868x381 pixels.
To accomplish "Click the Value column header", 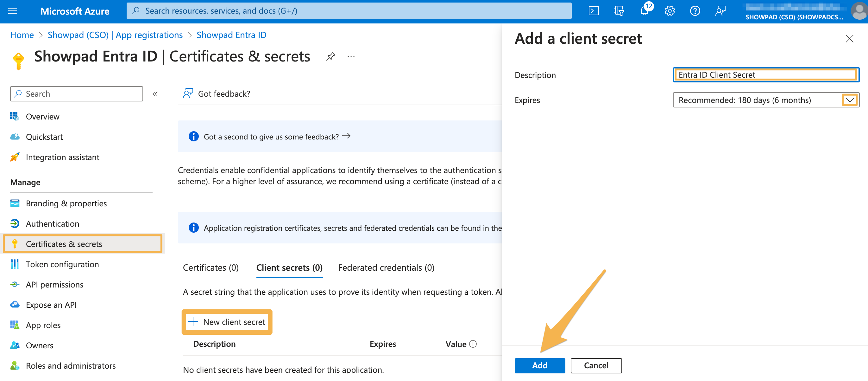I will tap(456, 344).
